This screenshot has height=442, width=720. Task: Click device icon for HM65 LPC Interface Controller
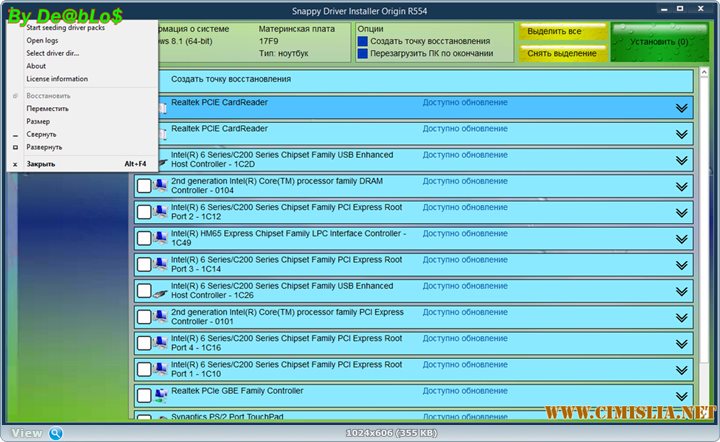pyautogui.click(x=161, y=238)
